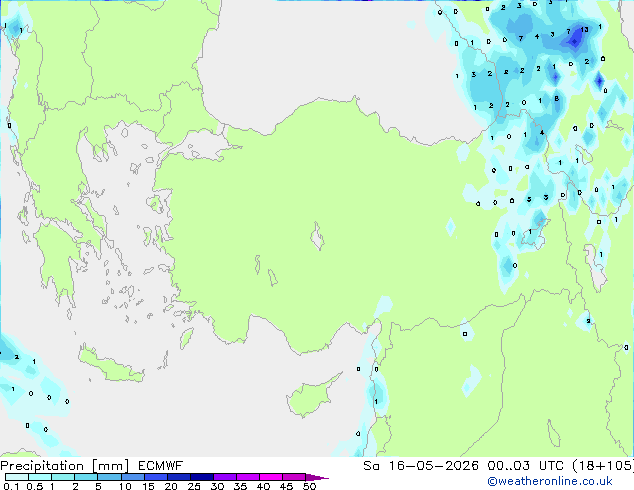Click the 'Precipitation [mm]' title text
Viewport: 634px width, 490px height.
click(x=64, y=466)
